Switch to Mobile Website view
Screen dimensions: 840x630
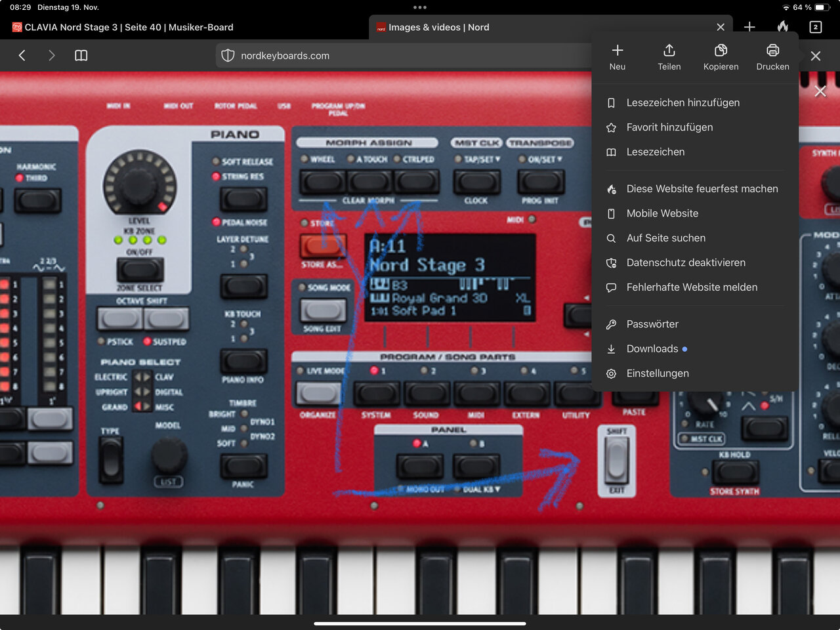tap(662, 213)
